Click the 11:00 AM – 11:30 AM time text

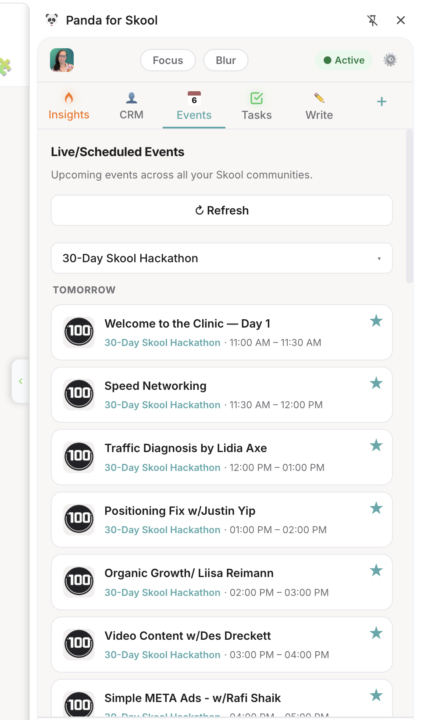[x=275, y=343]
